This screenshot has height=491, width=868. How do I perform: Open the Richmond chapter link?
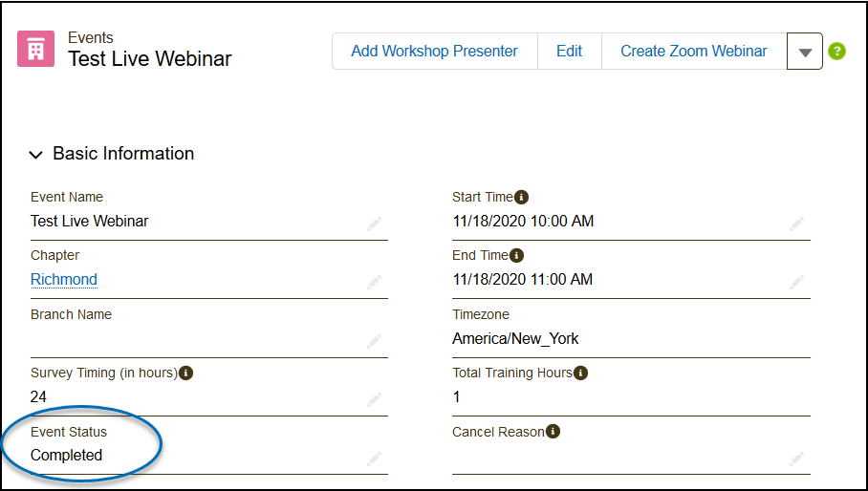click(64, 279)
